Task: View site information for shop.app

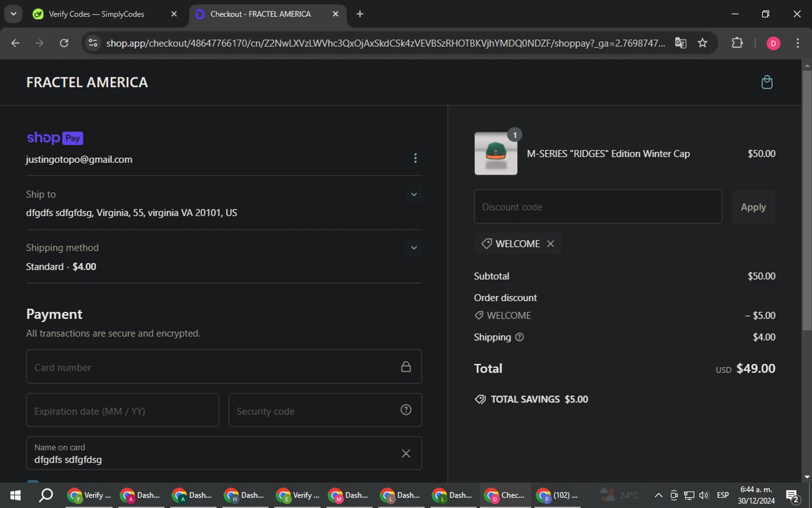Action: click(x=93, y=43)
